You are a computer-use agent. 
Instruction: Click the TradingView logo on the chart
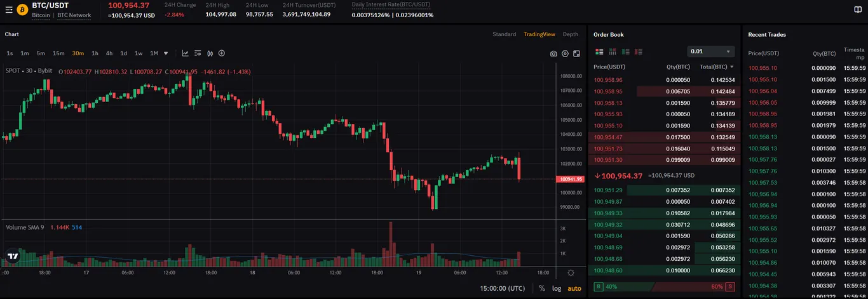[13, 256]
